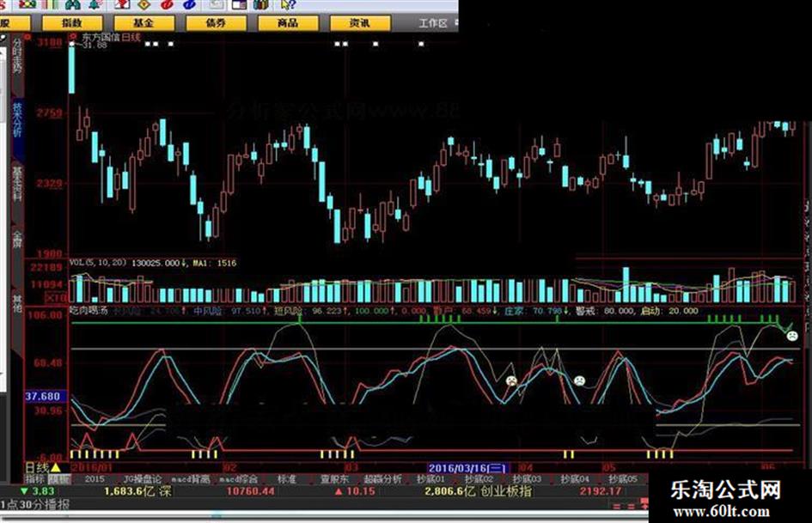
Task: Click the 2192.17 index value in status bar
Action: pos(601,491)
